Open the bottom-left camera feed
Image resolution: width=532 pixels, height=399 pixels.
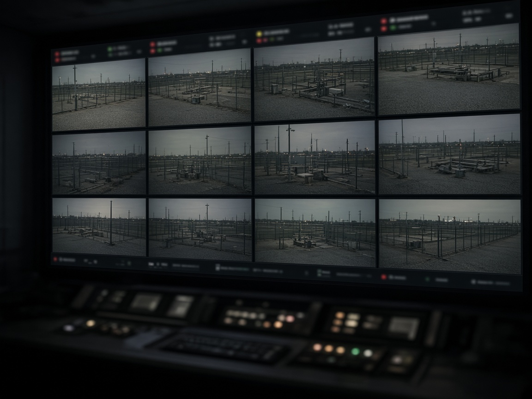click(99, 227)
